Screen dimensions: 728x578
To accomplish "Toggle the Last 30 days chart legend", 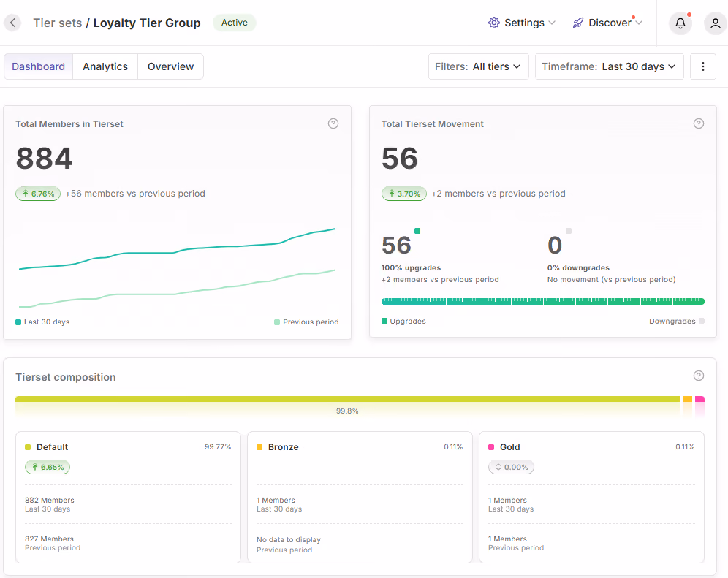I will pyautogui.click(x=42, y=322).
